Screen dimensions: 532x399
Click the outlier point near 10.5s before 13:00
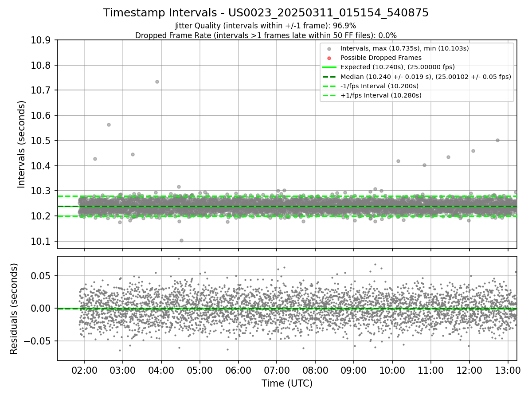(497, 140)
